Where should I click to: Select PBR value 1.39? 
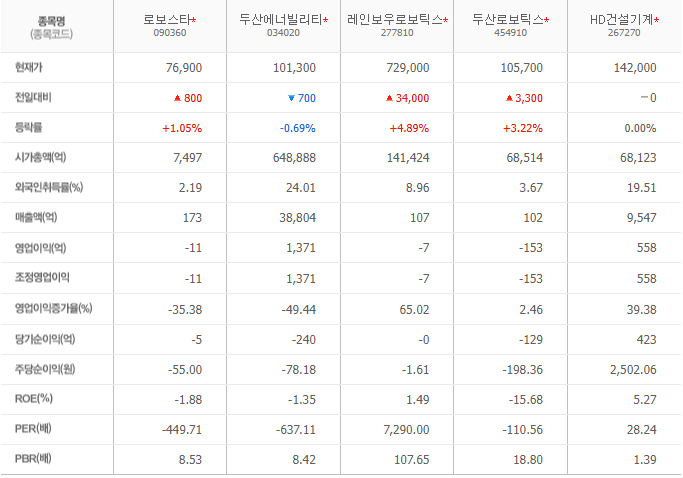pyautogui.click(x=645, y=460)
